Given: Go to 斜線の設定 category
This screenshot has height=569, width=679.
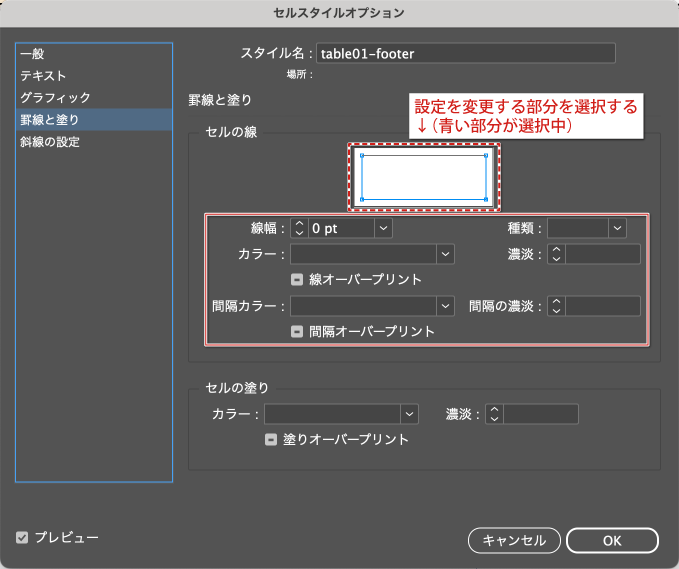Looking at the screenshot, I should tap(50, 142).
